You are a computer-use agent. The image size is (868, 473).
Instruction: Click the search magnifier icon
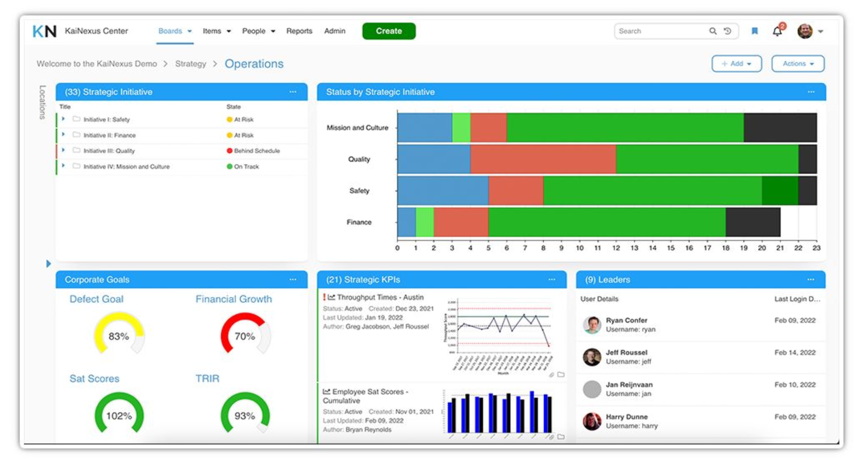712,31
